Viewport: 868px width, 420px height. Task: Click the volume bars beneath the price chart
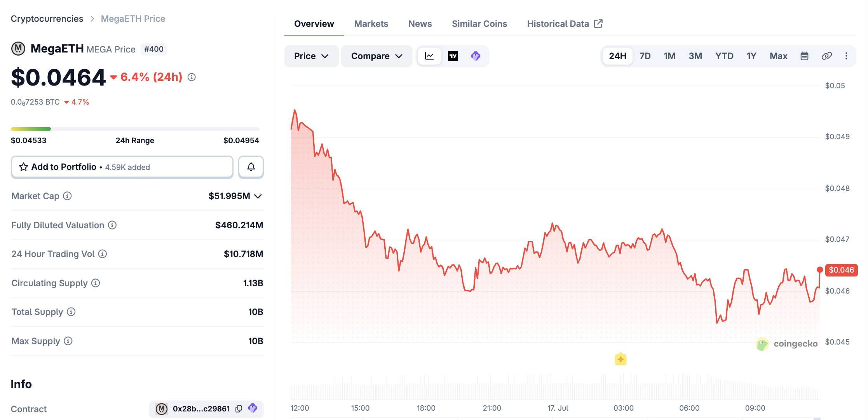(555, 387)
